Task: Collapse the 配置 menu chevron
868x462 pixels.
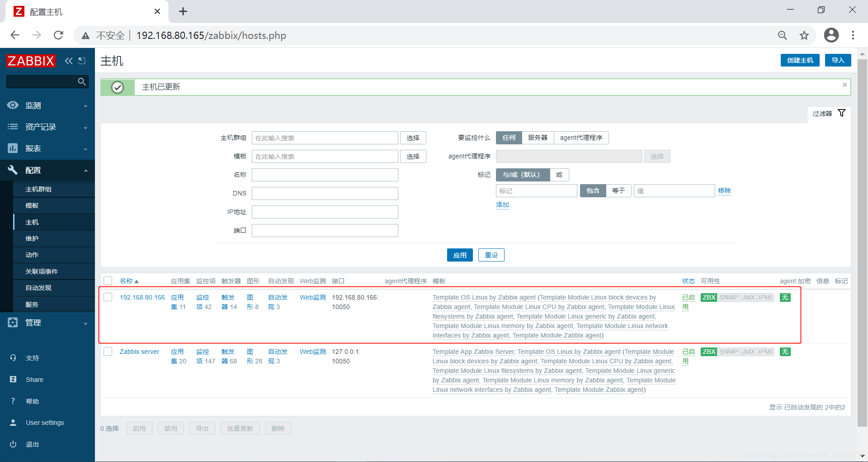Action: tap(85, 171)
